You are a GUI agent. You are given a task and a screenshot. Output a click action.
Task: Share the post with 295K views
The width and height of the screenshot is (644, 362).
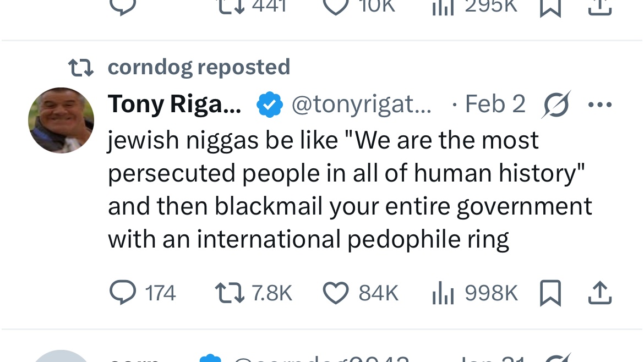pos(600,7)
